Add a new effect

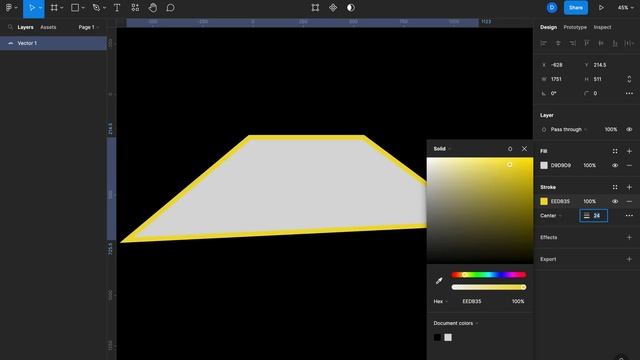point(629,238)
